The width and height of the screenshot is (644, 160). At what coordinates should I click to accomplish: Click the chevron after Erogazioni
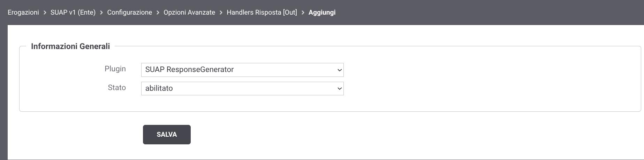click(45, 13)
